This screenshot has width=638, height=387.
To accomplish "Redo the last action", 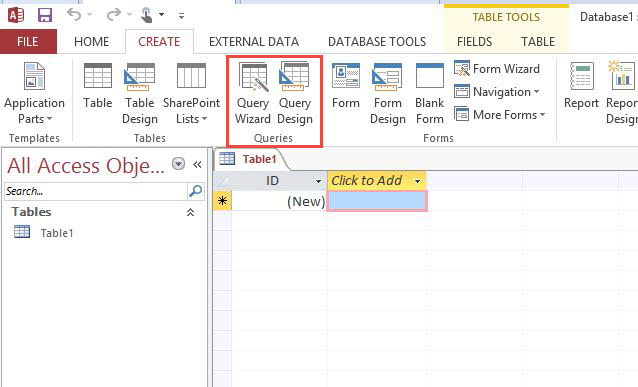I will click(x=114, y=15).
